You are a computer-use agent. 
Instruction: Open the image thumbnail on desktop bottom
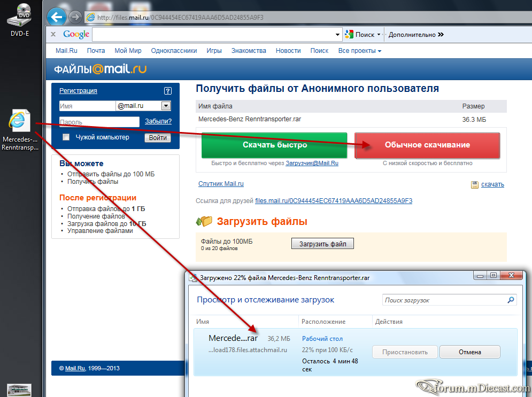point(19,390)
